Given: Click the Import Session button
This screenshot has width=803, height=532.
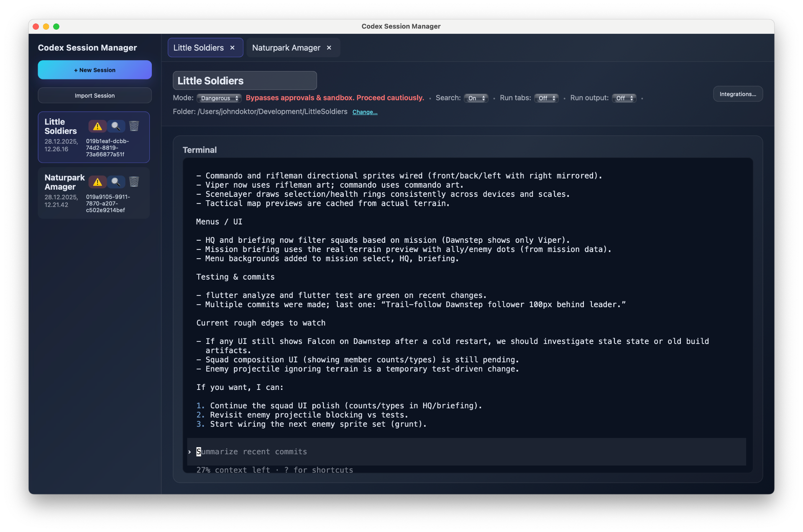Looking at the screenshot, I should (x=95, y=96).
